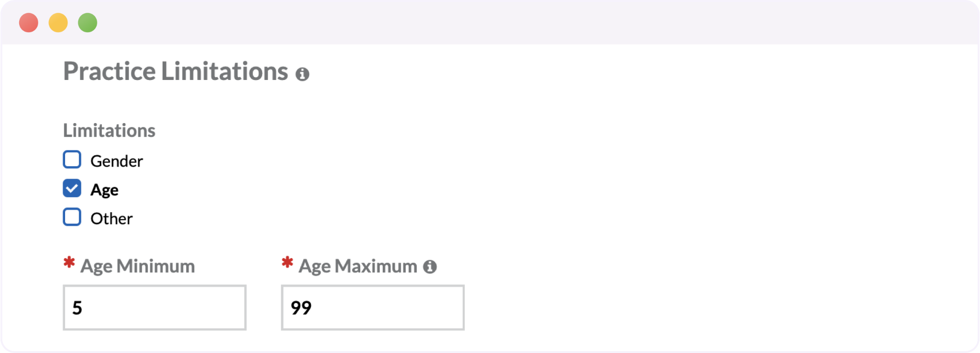Close the window with the red button
980x353 pixels.
click(x=29, y=23)
